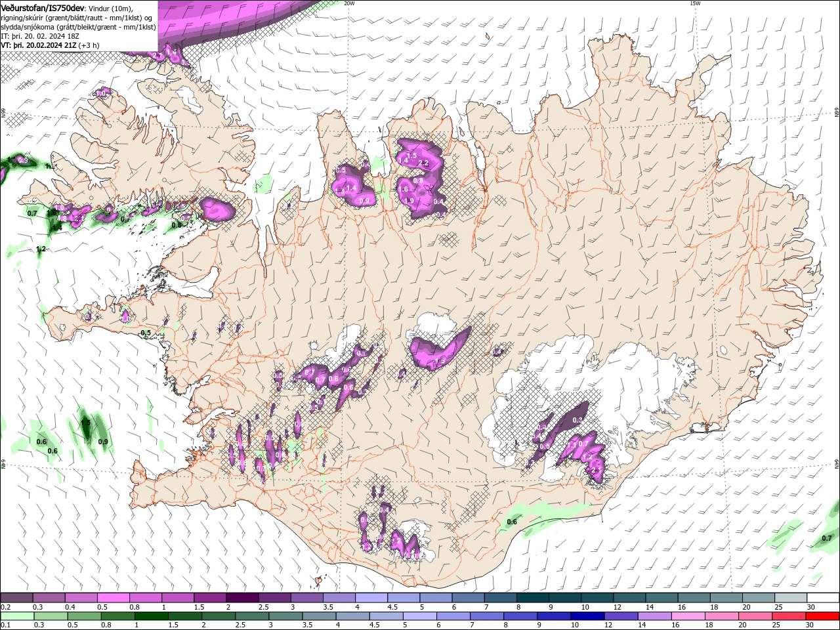This screenshot has height=630, width=840.
Task: Click the 15W longitude label at the top
Action: pos(695,3)
